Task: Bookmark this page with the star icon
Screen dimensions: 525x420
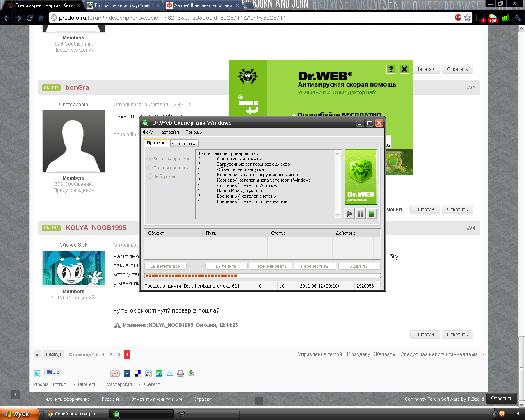Action: coord(467,17)
